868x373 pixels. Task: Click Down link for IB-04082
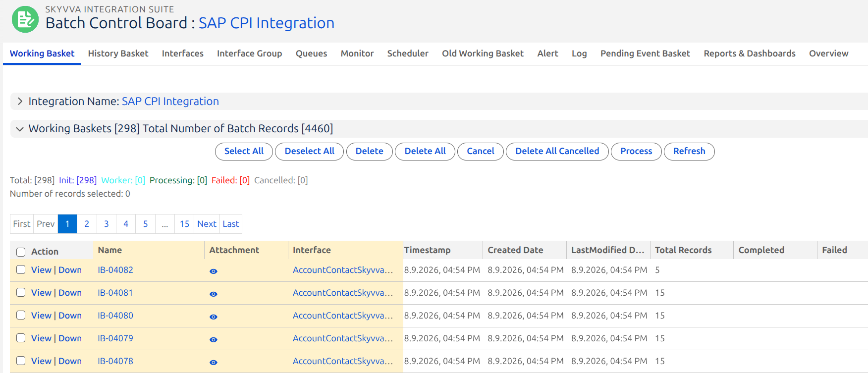pos(70,270)
